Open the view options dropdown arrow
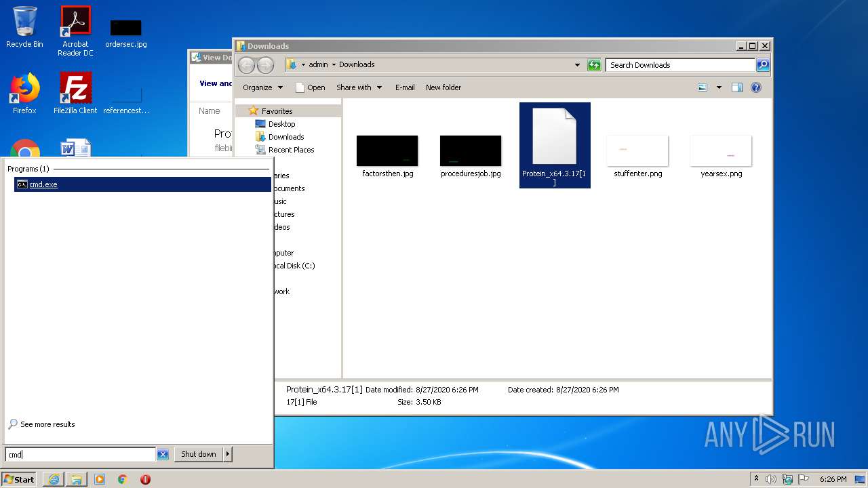868x488 pixels. [719, 87]
